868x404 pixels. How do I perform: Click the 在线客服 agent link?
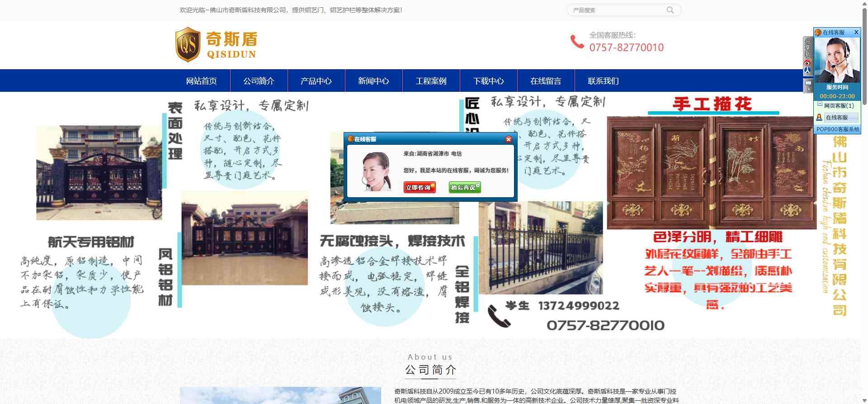[837, 118]
